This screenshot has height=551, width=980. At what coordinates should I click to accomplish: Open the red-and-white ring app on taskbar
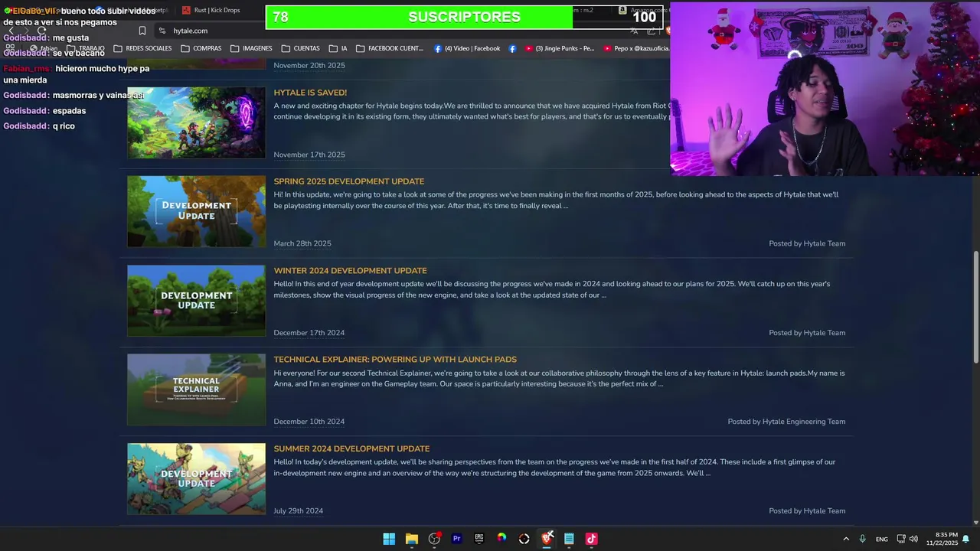[x=524, y=539]
